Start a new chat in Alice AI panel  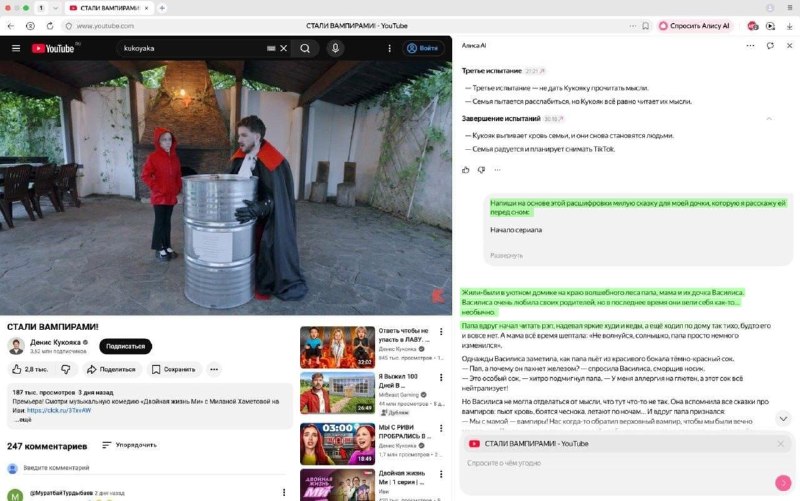[770, 45]
